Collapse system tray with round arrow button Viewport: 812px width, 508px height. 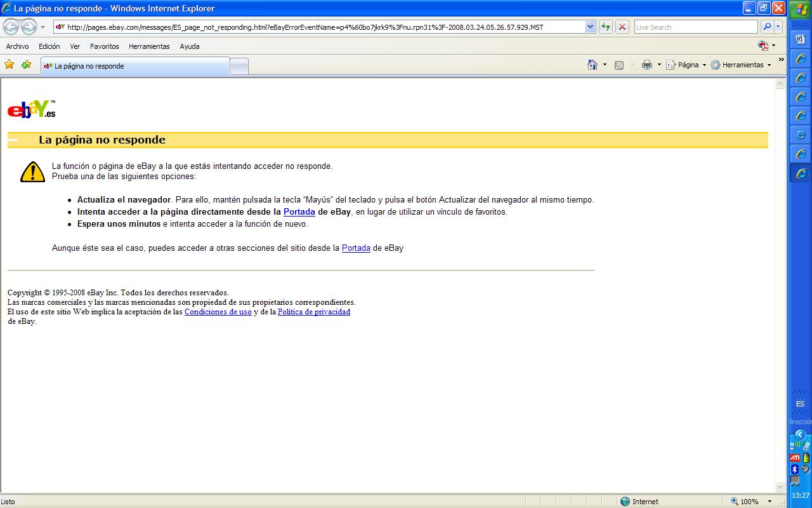[800, 434]
